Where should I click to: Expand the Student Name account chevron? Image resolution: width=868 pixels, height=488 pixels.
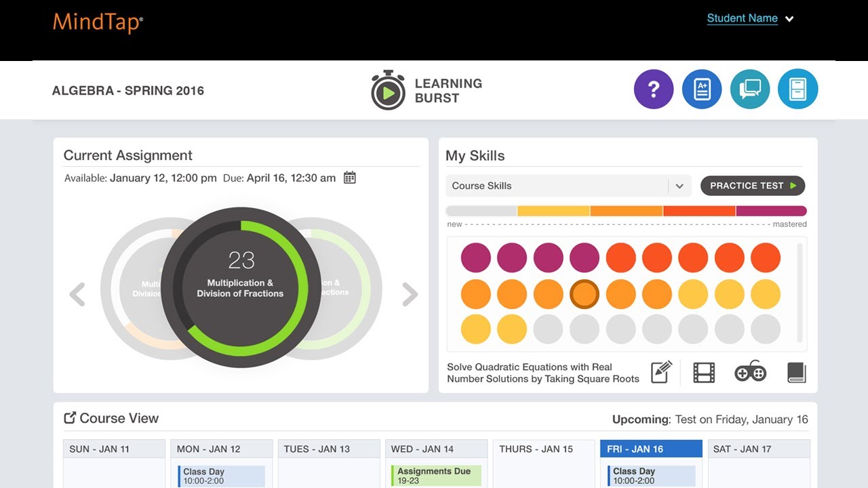pos(789,19)
